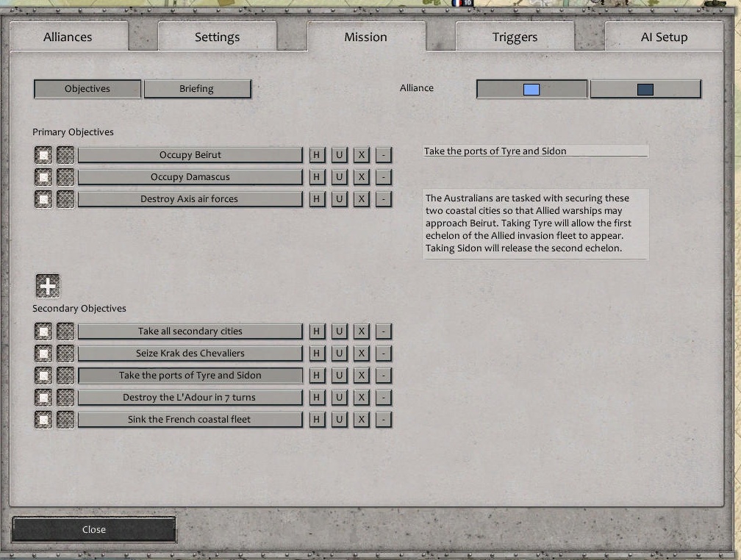Click the X icon beside Destroy the L'Adour in 7 turns

click(x=361, y=397)
